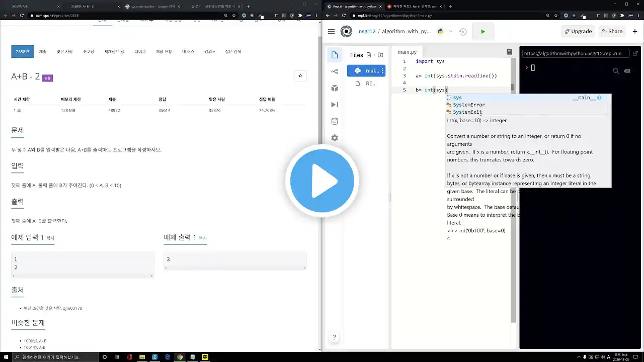This screenshot has width=644, height=362.
Task: Click the 2558번 problem tab
Action: pyautogui.click(x=22, y=51)
